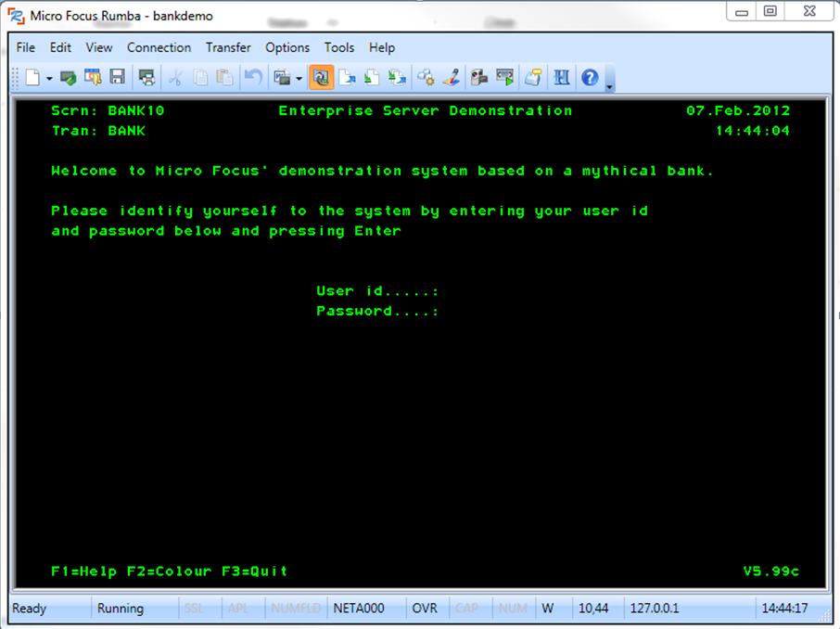Open the Edit menu
Image resolution: width=840 pixels, height=629 pixels.
60,47
